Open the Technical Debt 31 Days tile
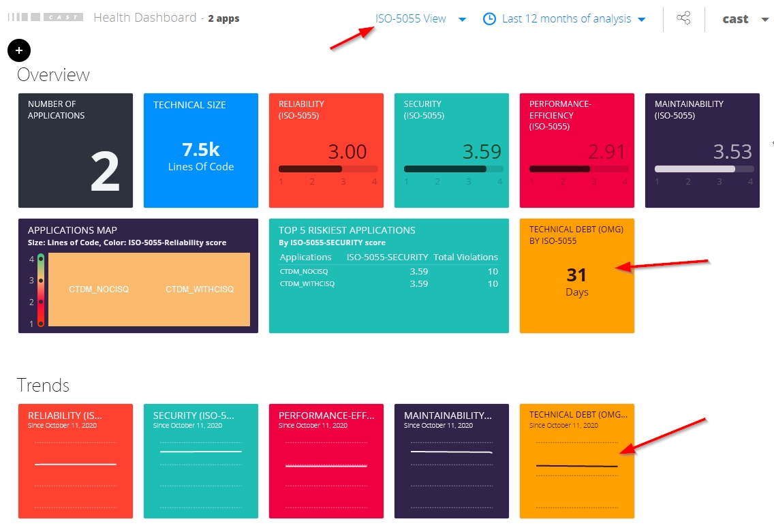 click(x=577, y=276)
